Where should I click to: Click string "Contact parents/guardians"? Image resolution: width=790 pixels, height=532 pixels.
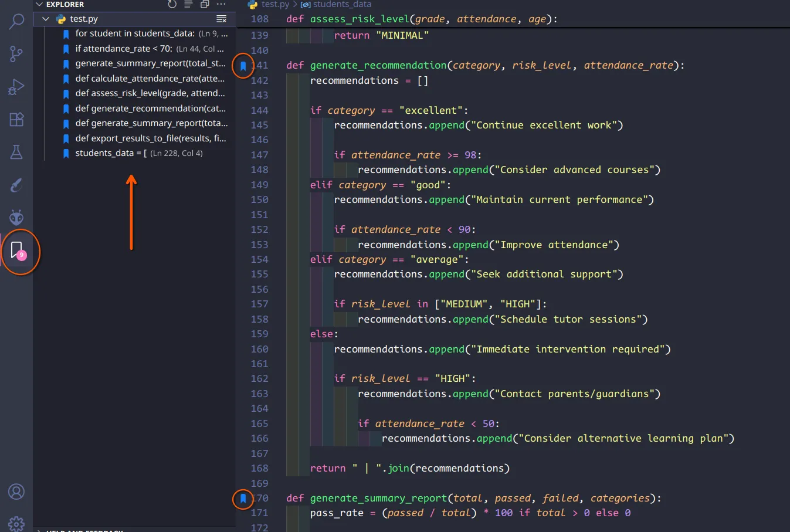click(574, 394)
